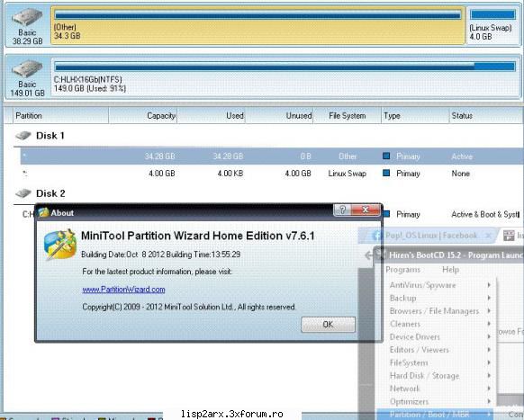Open Partition / Boot / MBR submenu
Image resolution: width=524 pixels, height=420 pixels.
click(x=436, y=414)
